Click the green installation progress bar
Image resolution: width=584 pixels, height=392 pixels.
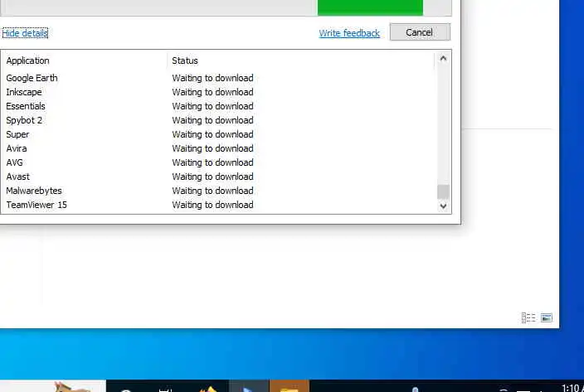pyautogui.click(x=370, y=7)
